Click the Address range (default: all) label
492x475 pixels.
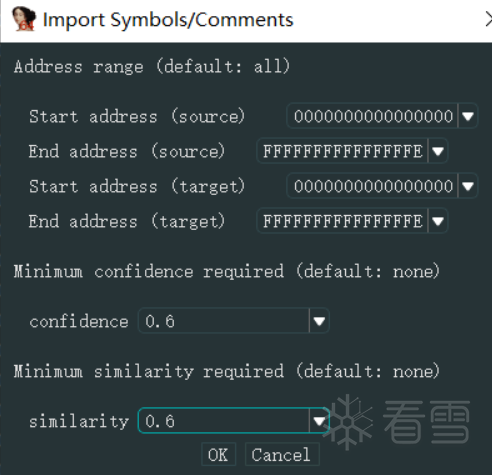coord(152,66)
